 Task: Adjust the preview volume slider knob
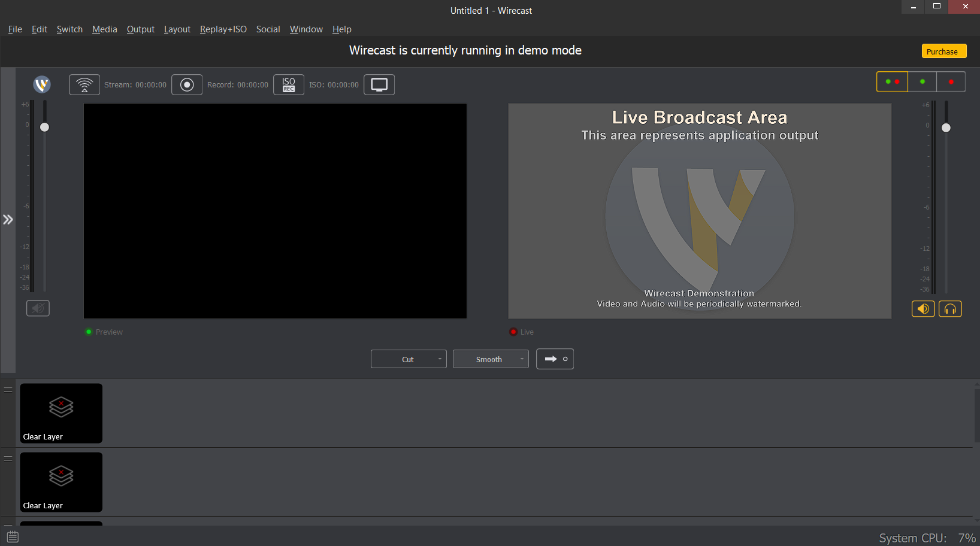tap(44, 127)
